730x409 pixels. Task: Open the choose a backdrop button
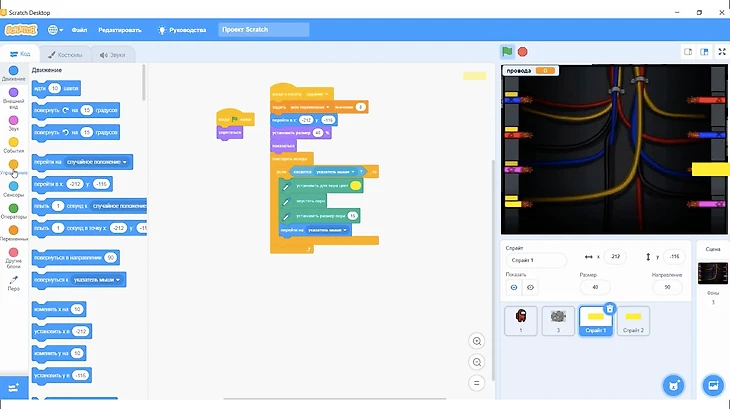coord(713,386)
